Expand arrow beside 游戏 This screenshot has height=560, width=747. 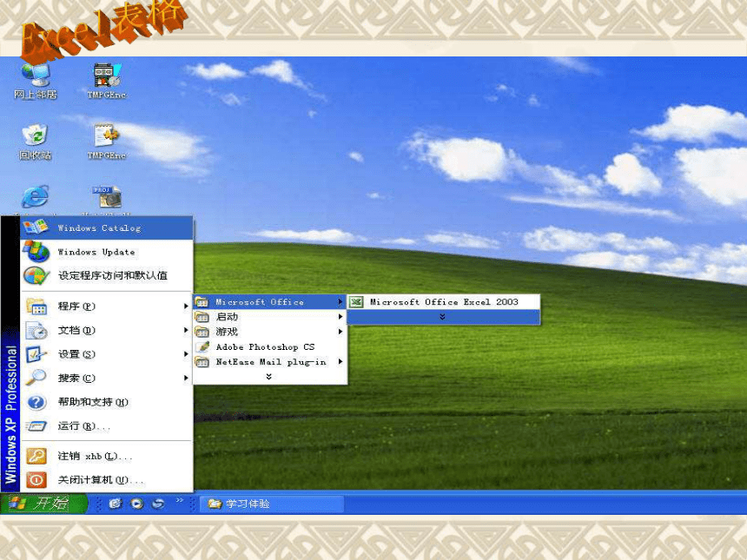coord(340,332)
